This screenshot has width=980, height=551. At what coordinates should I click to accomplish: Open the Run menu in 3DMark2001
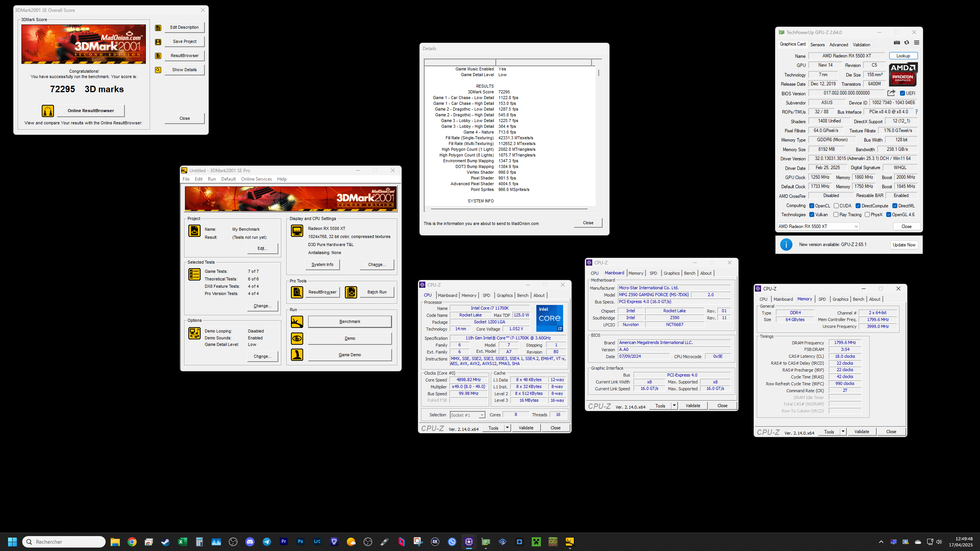212,179
